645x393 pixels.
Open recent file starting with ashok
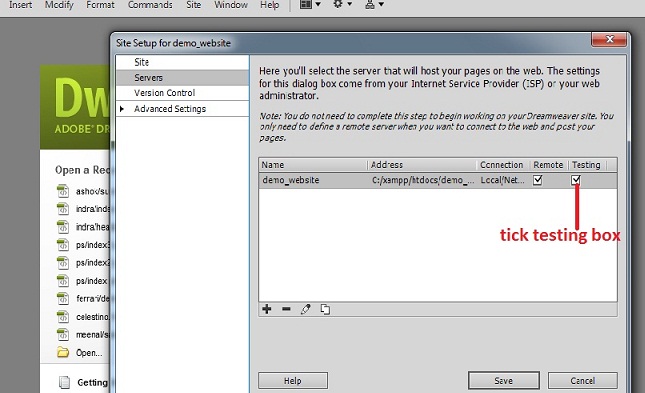click(93, 191)
